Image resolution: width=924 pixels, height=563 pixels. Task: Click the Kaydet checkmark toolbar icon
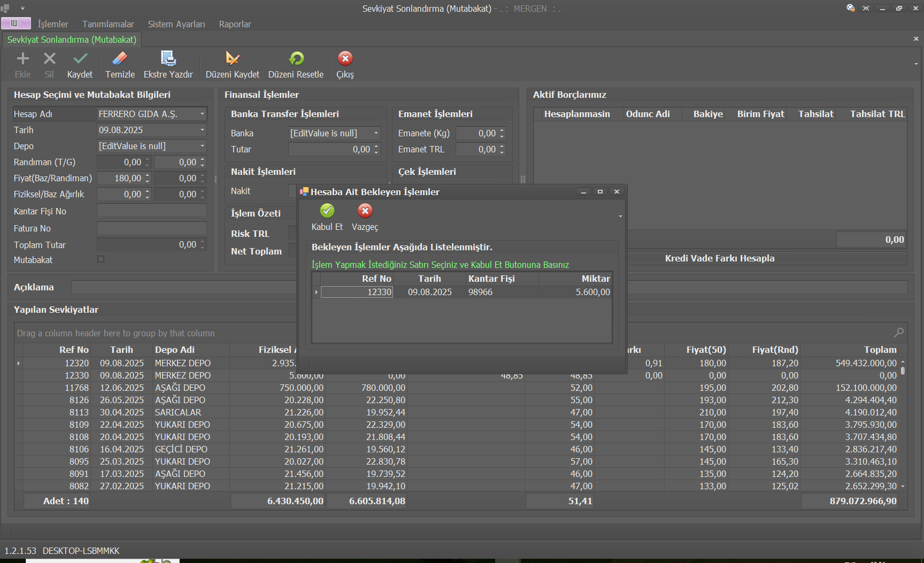(80, 59)
